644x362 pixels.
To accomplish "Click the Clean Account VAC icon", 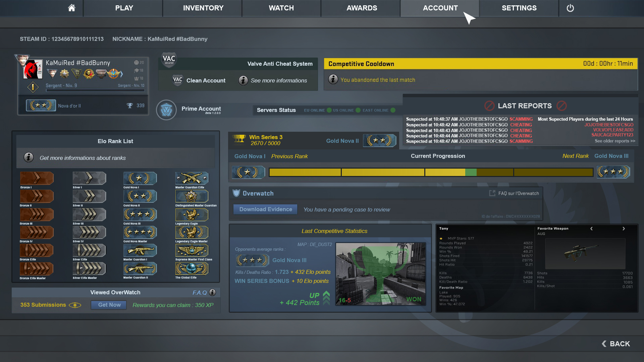I will click(178, 80).
